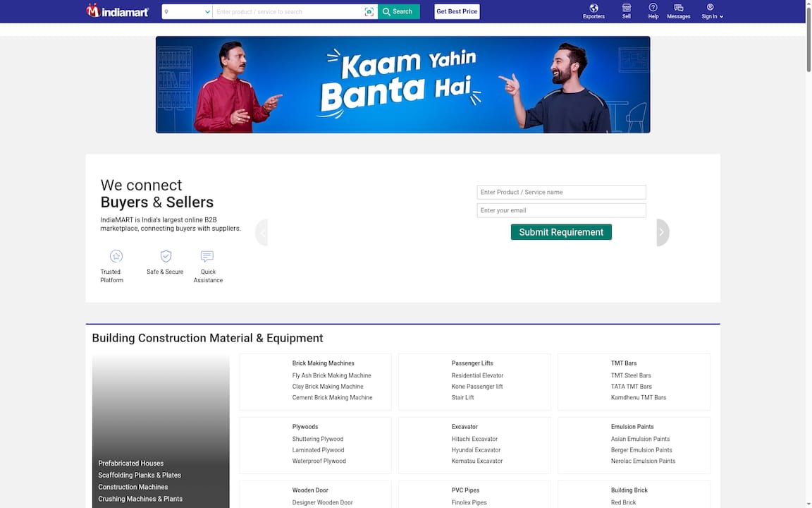Open Excavator category
This screenshot has width=812, height=508.
point(464,427)
